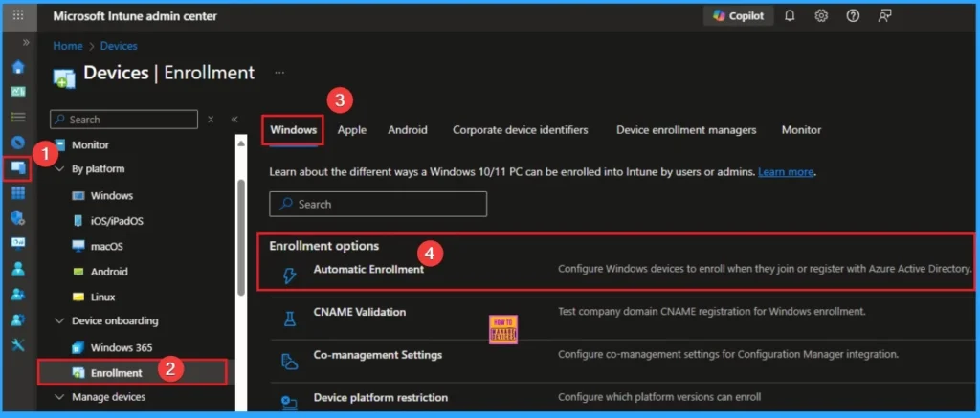Switch to the Apple tab

(352, 130)
